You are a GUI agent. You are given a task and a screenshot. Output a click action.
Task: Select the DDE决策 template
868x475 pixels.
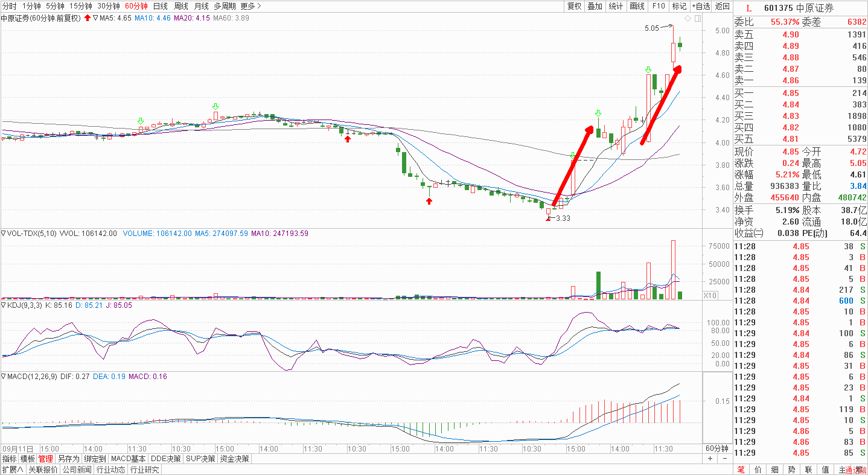click(x=166, y=459)
